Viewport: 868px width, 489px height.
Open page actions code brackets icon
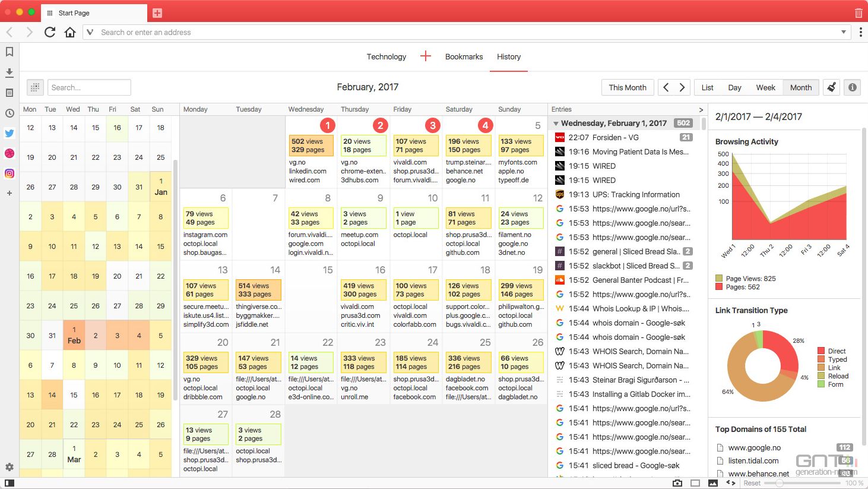tap(731, 483)
